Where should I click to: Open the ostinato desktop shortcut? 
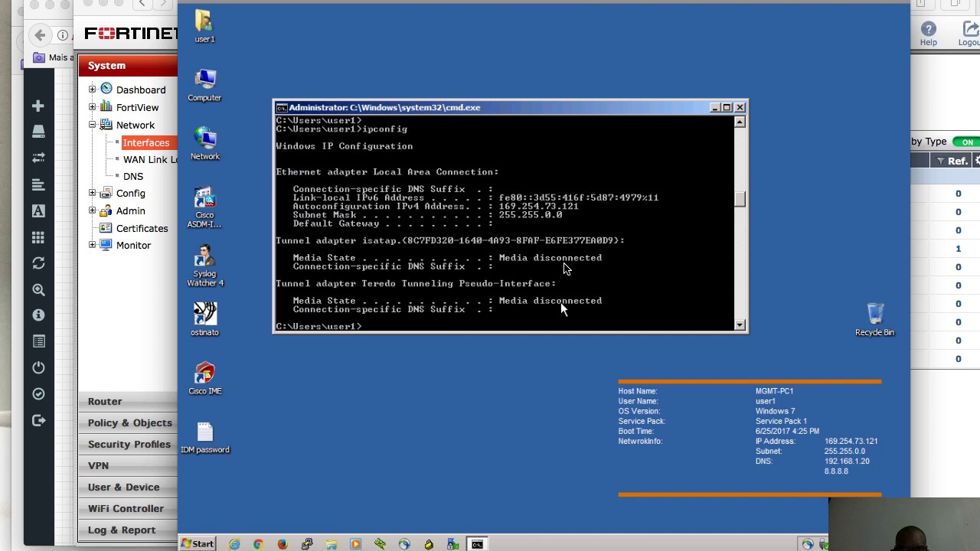tap(204, 319)
